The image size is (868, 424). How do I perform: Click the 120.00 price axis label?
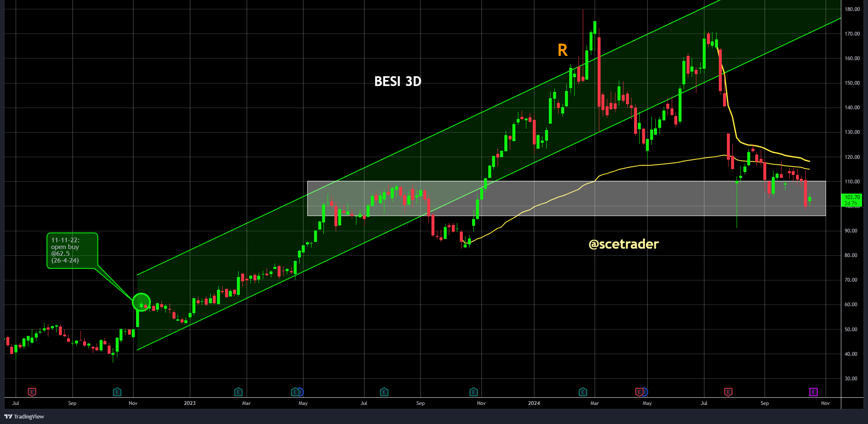coord(852,157)
